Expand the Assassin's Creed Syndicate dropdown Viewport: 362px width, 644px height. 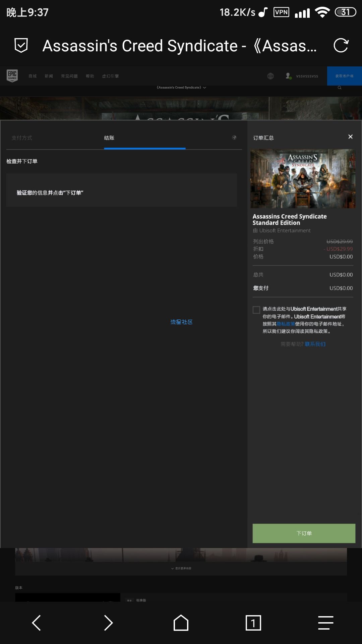point(181,88)
